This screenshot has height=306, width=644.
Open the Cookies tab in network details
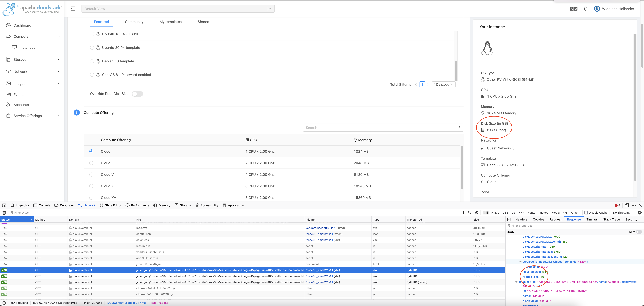(x=538, y=219)
